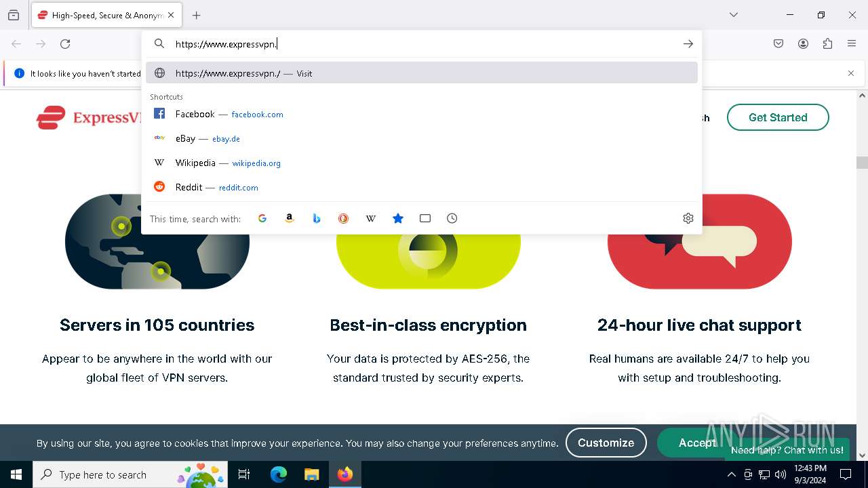Click the Servers in 105 countries heading
Viewport: 868px width, 488px height.
[157, 325]
